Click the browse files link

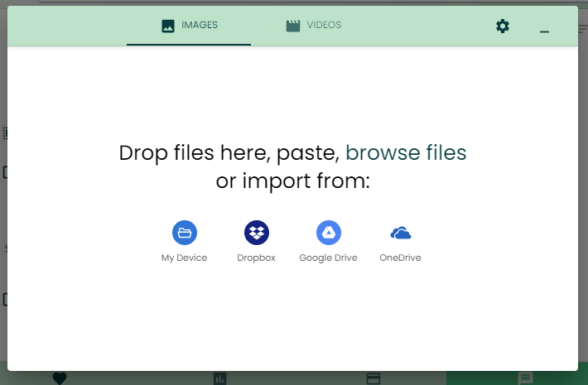tap(406, 152)
